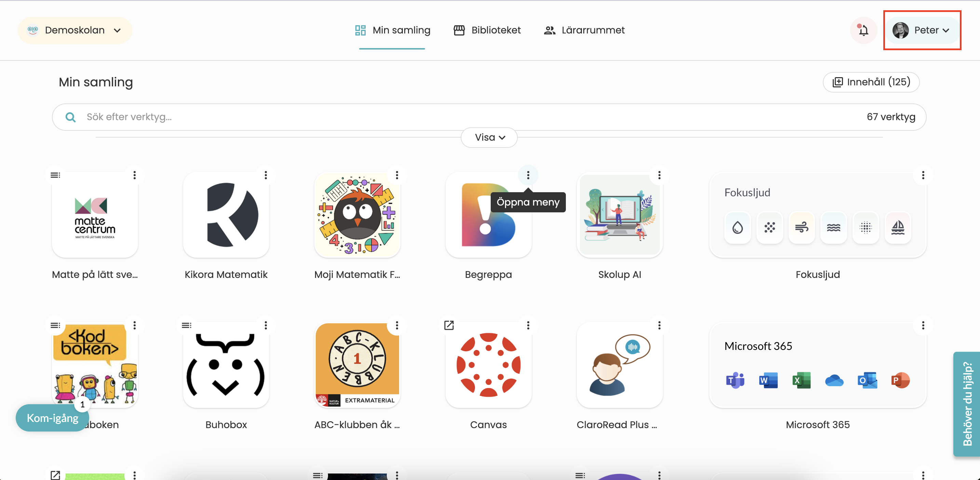
Task: Play the water drop focus sound
Action: (738, 228)
